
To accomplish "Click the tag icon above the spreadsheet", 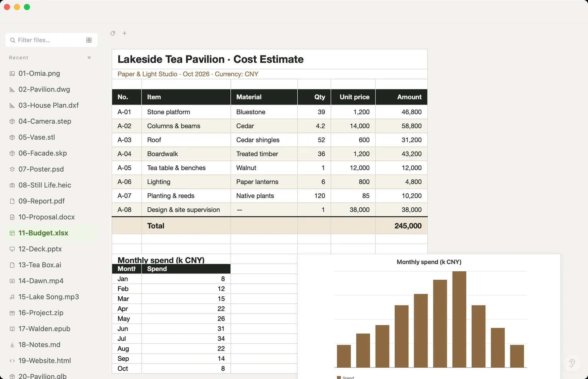I will 113,33.
